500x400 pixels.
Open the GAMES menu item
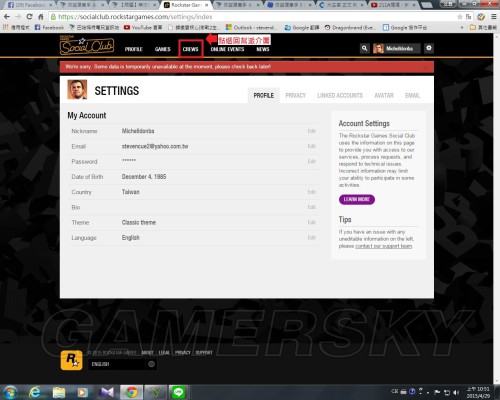click(162, 49)
